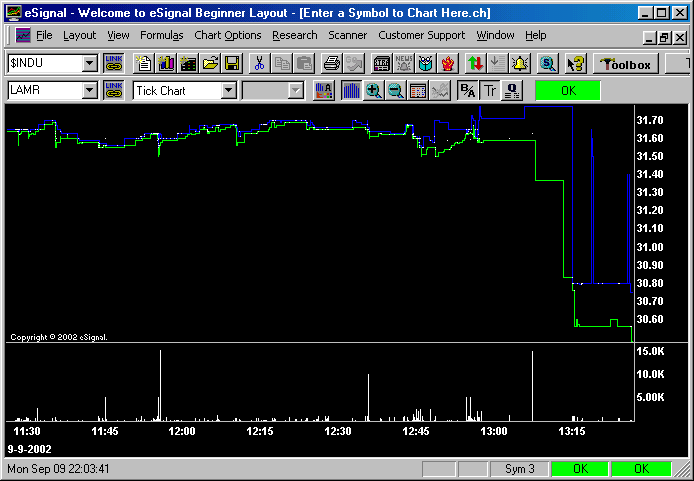Open the Research menu
This screenshot has width=694, height=481.
pyautogui.click(x=295, y=35)
